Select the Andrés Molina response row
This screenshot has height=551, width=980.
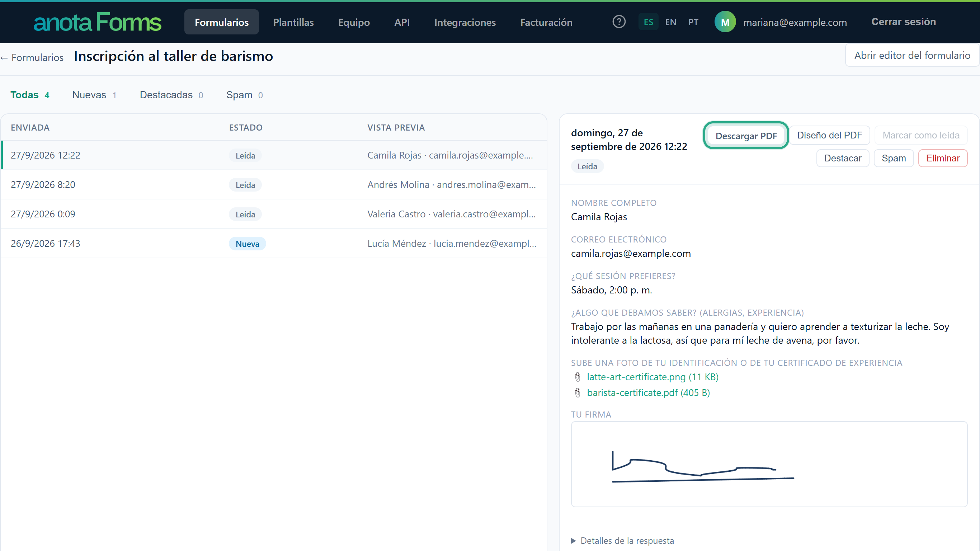pyautogui.click(x=274, y=184)
